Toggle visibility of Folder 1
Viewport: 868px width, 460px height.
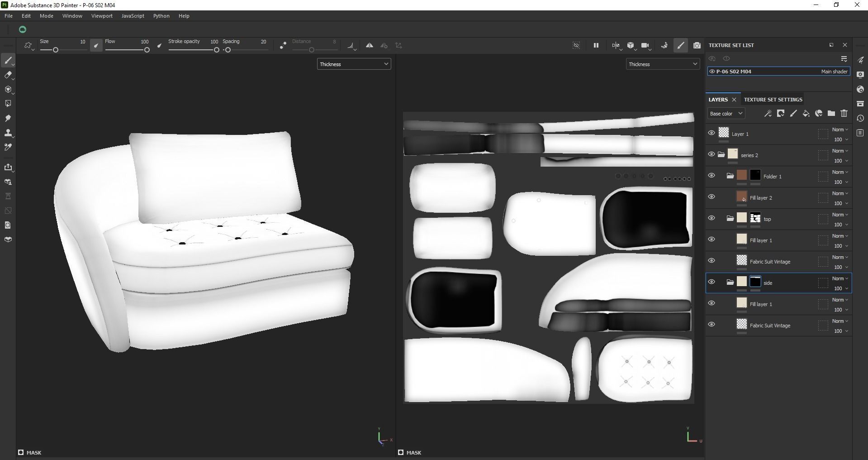pyautogui.click(x=711, y=176)
